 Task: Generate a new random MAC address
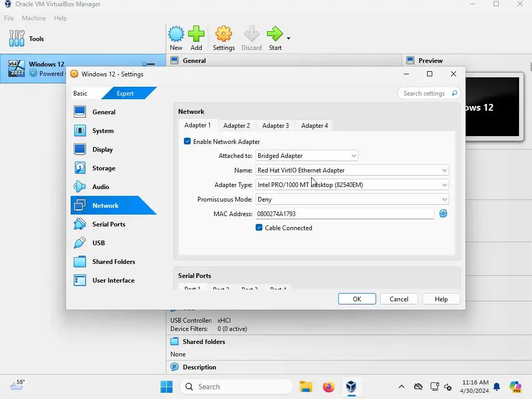click(443, 214)
